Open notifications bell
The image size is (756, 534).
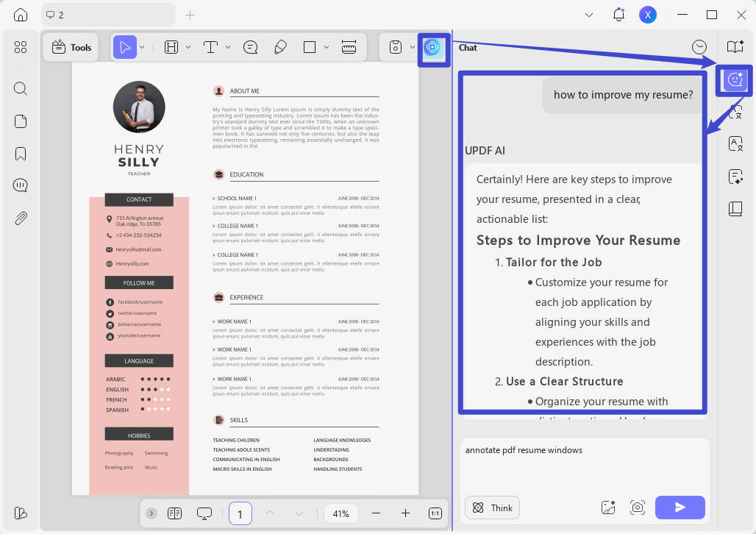[x=618, y=15]
